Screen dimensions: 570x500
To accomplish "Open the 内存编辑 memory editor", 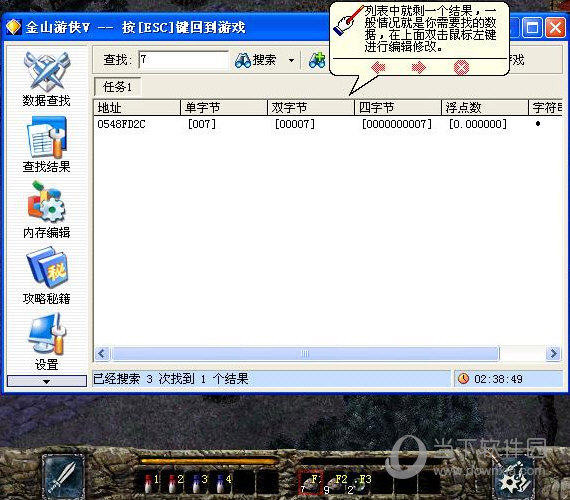I will click(46, 210).
